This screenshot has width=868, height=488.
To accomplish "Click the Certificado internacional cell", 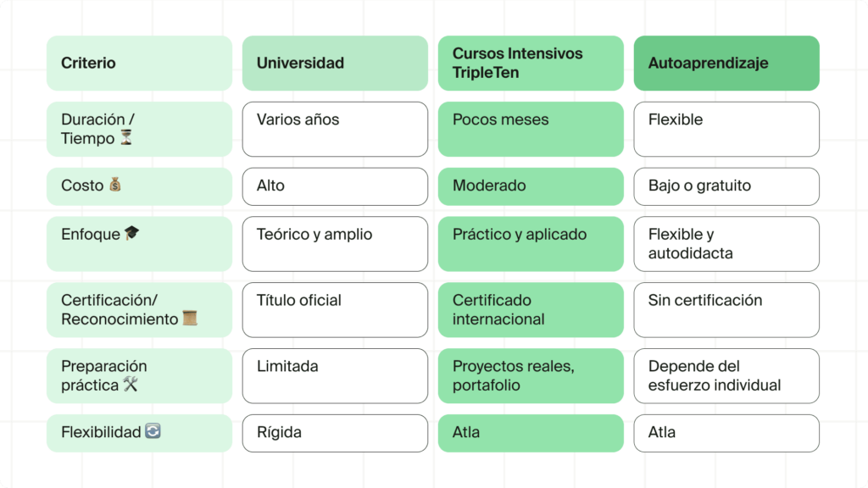I will coord(531,310).
